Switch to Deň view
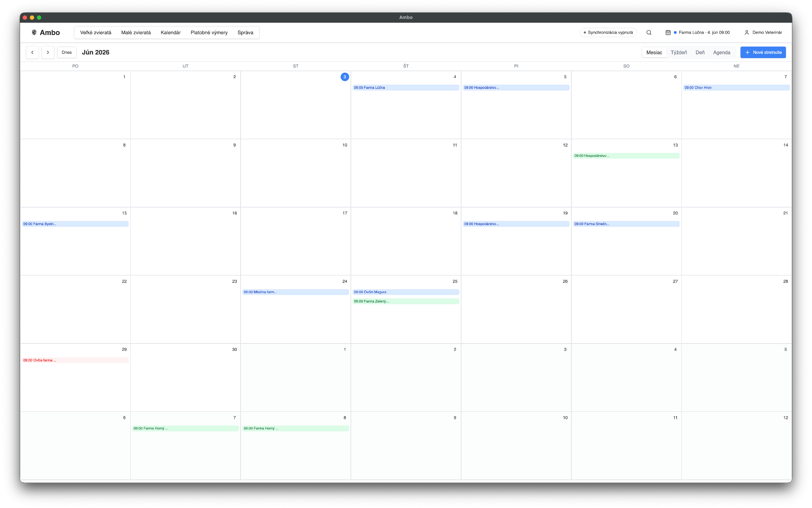 point(700,52)
